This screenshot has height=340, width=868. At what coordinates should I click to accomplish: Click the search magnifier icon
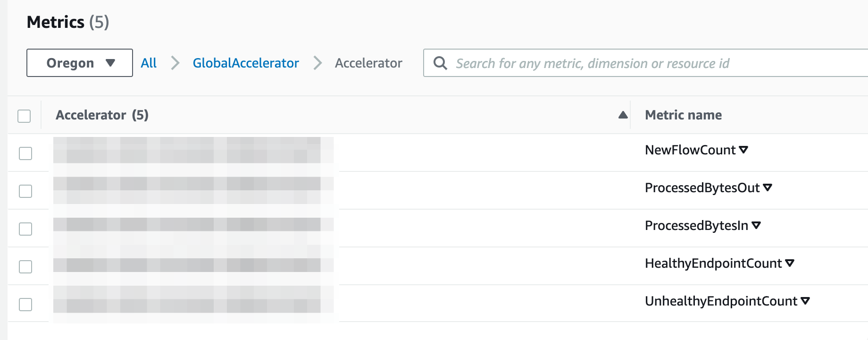coord(440,63)
